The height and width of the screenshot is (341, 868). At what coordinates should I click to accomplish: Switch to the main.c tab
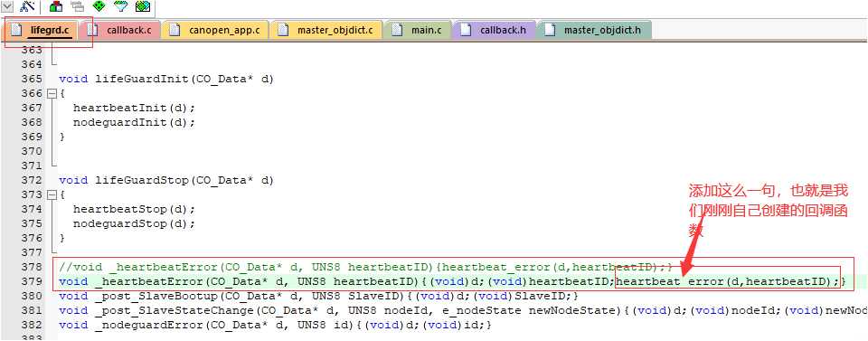click(418, 30)
